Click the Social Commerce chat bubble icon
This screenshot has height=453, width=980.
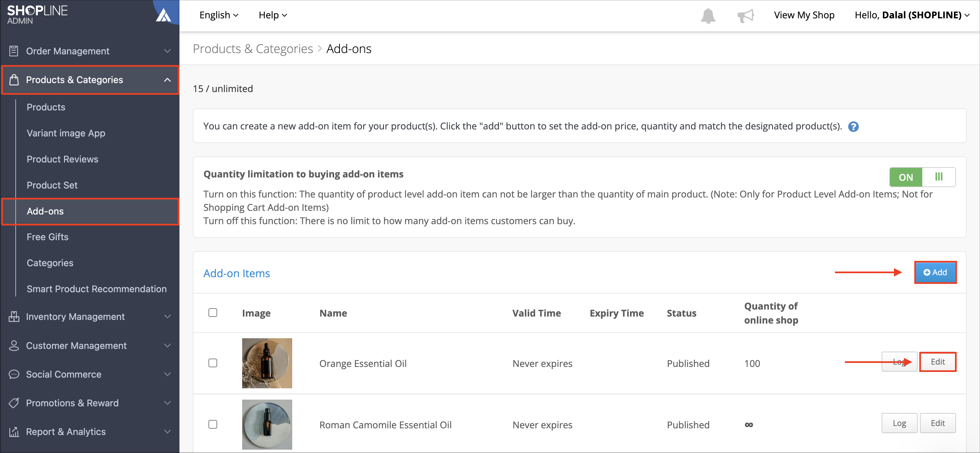click(14, 374)
